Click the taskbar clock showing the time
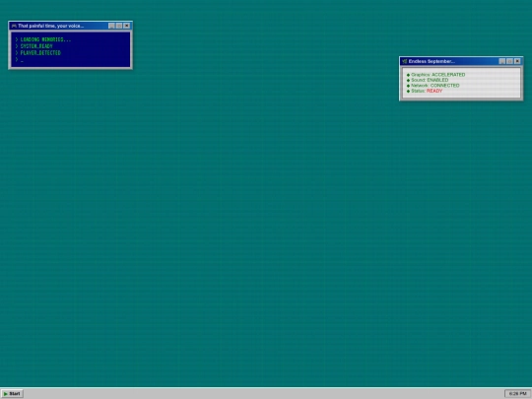This screenshot has width=532, height=399. pyautogui.click(x=517, y=393)
